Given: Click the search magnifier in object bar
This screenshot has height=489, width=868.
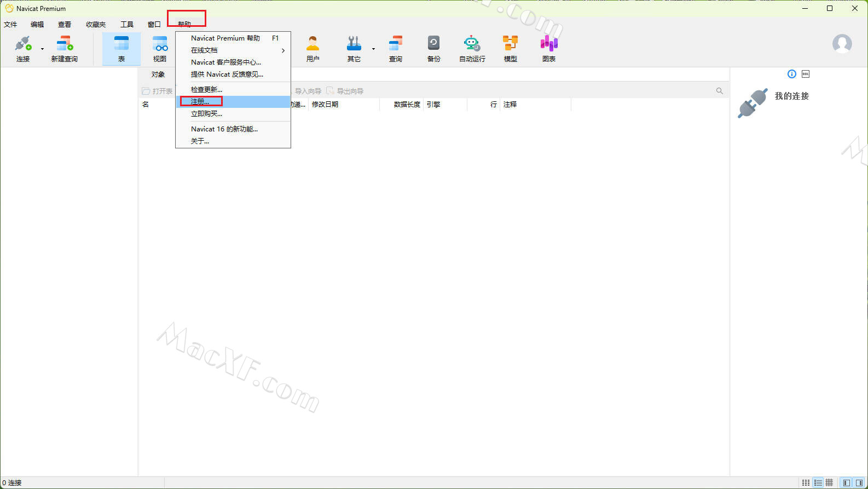Looking at the screenshot, I should coord(720,91).
